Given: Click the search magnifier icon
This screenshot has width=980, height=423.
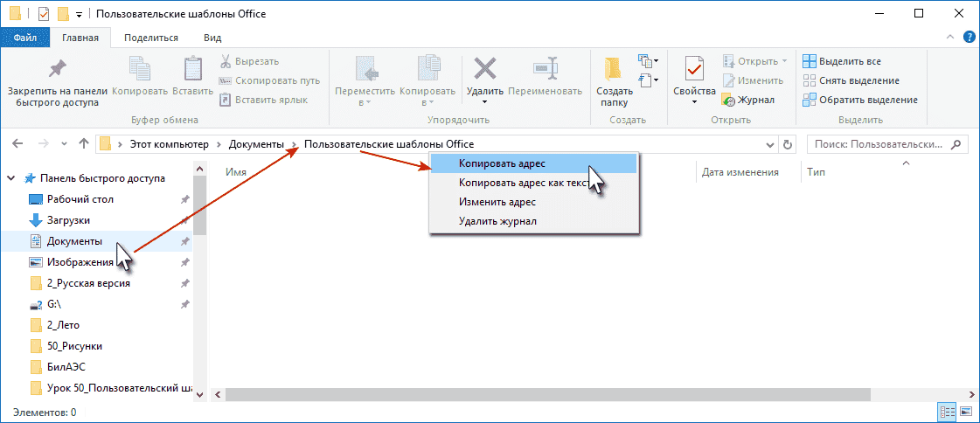Looking at the screenshot, I should coord(955,144).
